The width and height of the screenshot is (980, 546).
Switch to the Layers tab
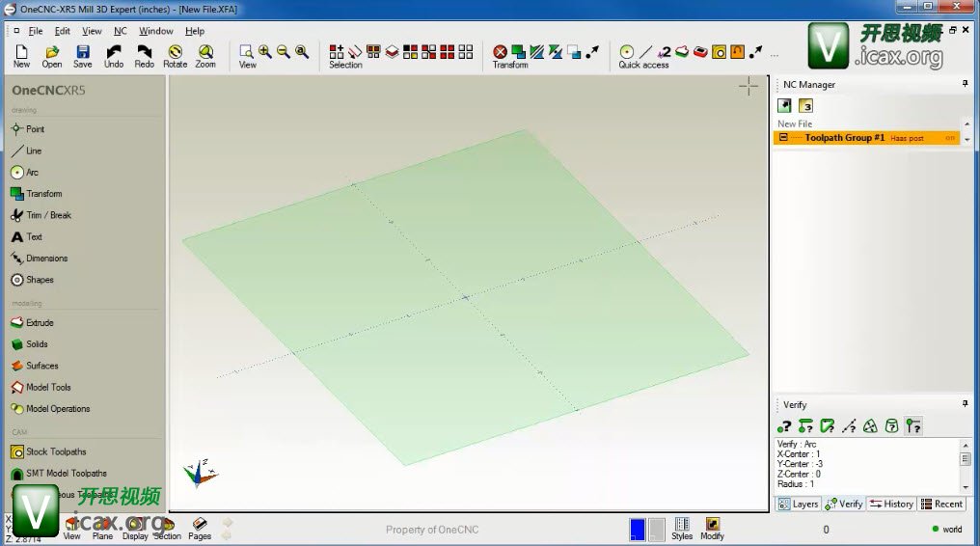tap(798, 504)
